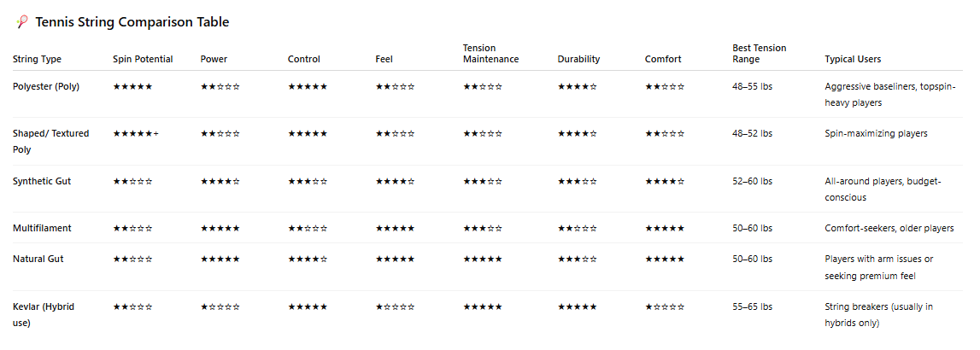Image resolution: width=980 pixels, height=350 pixels.
Task: Click Shaped Poly five-star-plus spin rating
Action: tap(136, 134)
